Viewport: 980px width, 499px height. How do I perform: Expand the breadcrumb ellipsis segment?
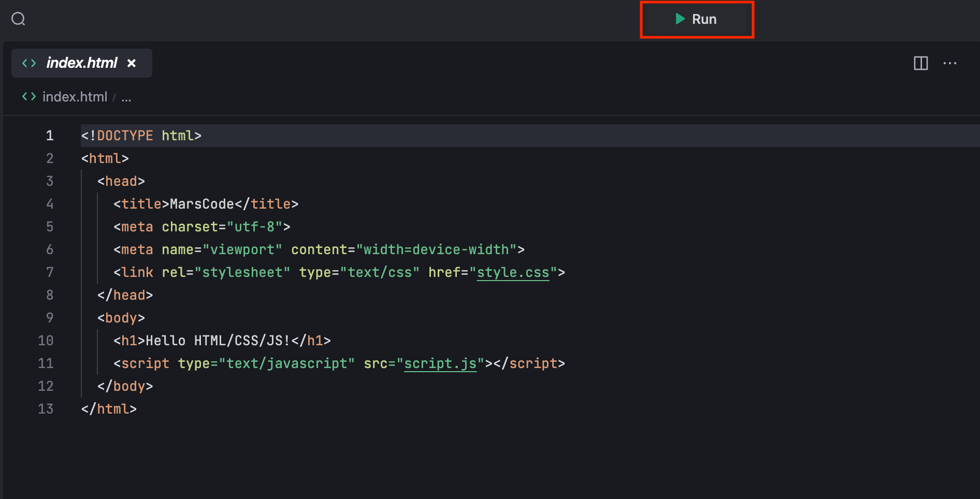click(x=126, y=97)
